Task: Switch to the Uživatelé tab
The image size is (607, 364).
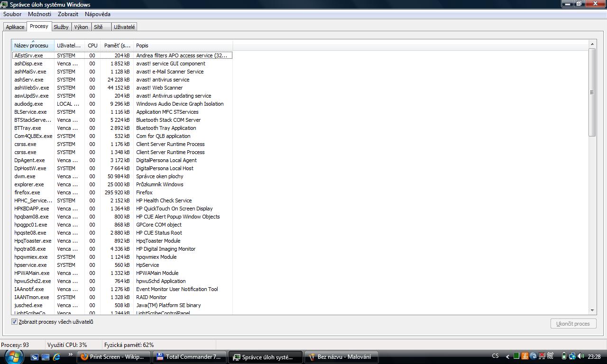Action: (x=124, y=27)
